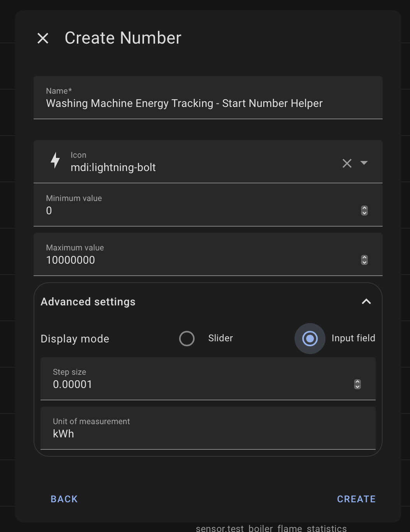Go back with the BACK button
This screenshot has width=410, height=532.
click(x=64, y=499)
